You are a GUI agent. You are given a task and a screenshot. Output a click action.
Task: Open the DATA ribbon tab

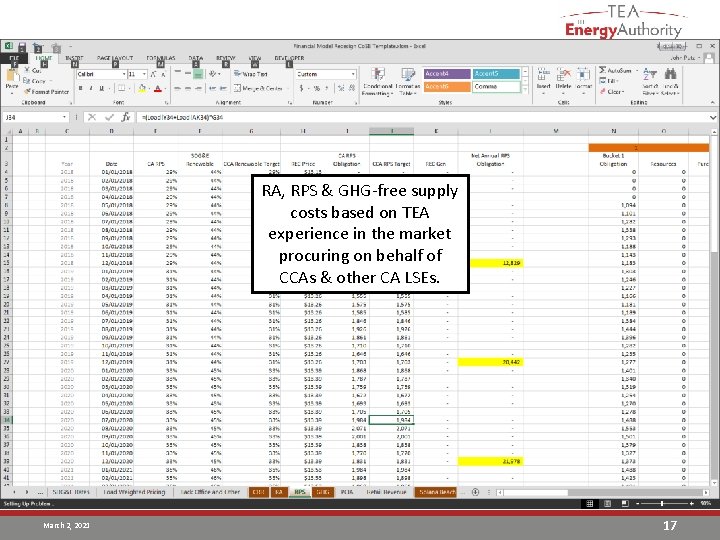pos(196,58)
